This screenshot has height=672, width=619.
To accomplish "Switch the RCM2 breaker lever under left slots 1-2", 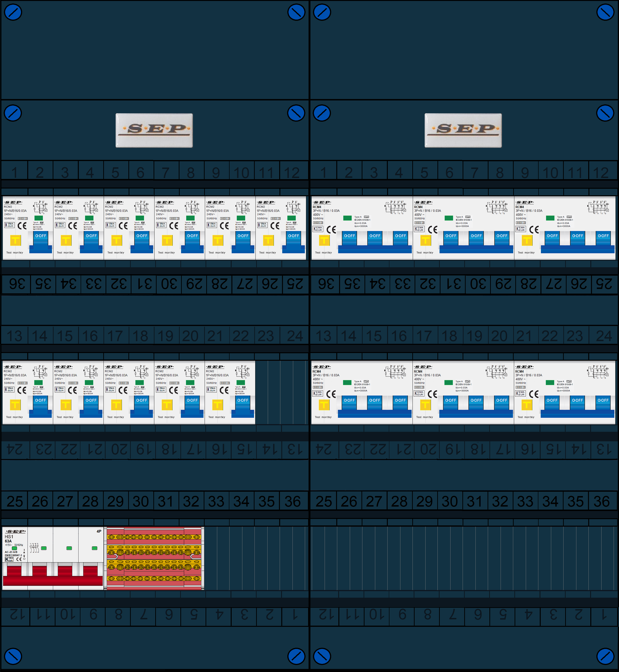I will tap(41, 242).
